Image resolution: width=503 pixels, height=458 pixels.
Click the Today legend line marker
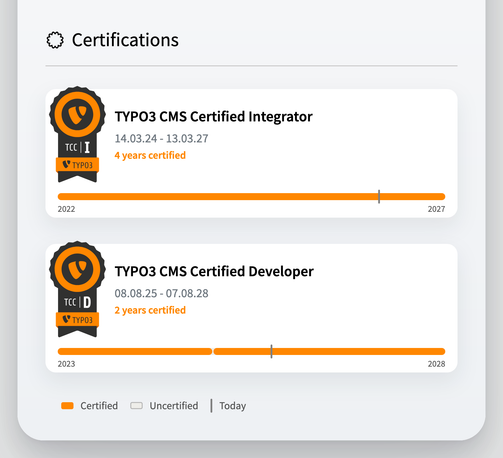(211, 406)
